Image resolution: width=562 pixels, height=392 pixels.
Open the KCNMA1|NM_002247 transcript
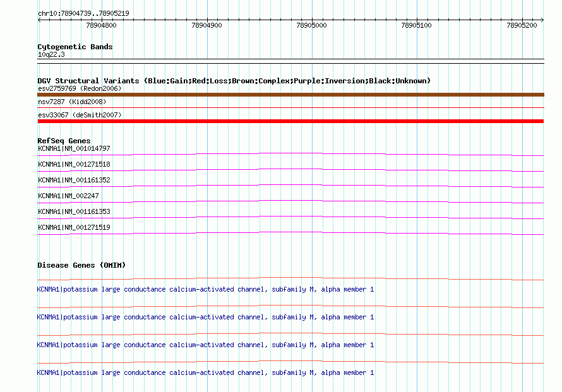pos(68,196)
